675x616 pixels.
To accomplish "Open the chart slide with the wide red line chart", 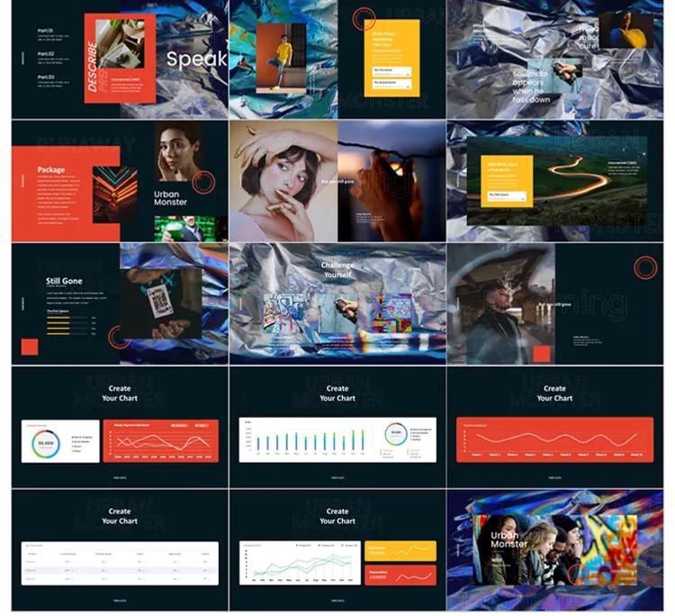I will point(555,427).
